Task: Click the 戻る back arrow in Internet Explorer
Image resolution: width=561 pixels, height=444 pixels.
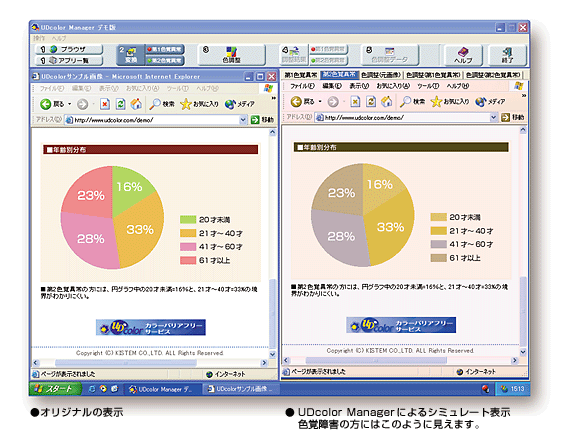Action: pyautogui.click(x=45, y=104)
